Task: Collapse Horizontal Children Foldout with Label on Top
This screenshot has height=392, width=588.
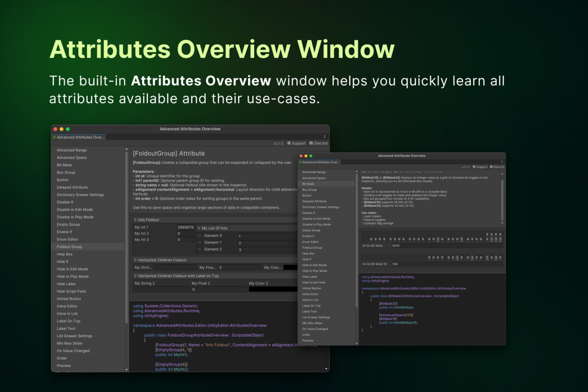Action: point(136,276)
